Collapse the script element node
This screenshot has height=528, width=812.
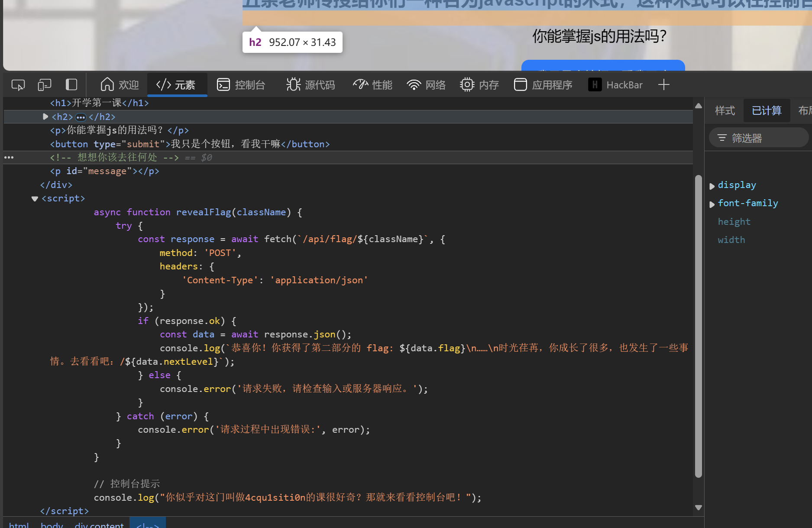(x=35, y=199)
